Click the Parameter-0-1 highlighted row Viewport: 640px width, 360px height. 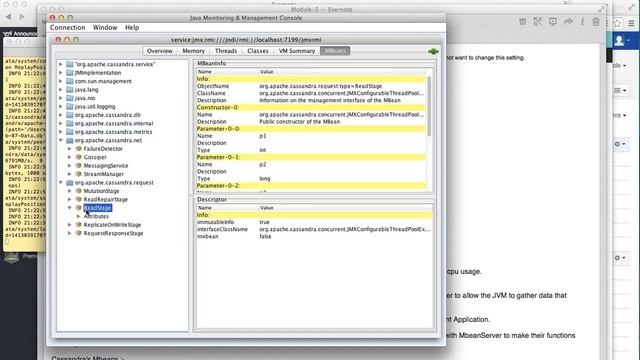click(311, 157)
